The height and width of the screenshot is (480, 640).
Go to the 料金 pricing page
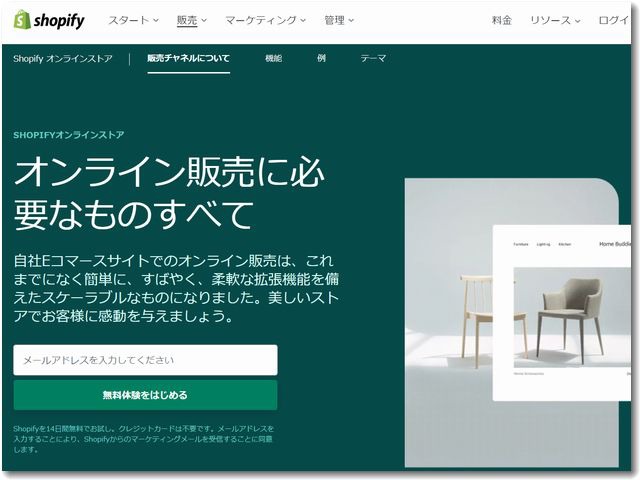point(502,20)
